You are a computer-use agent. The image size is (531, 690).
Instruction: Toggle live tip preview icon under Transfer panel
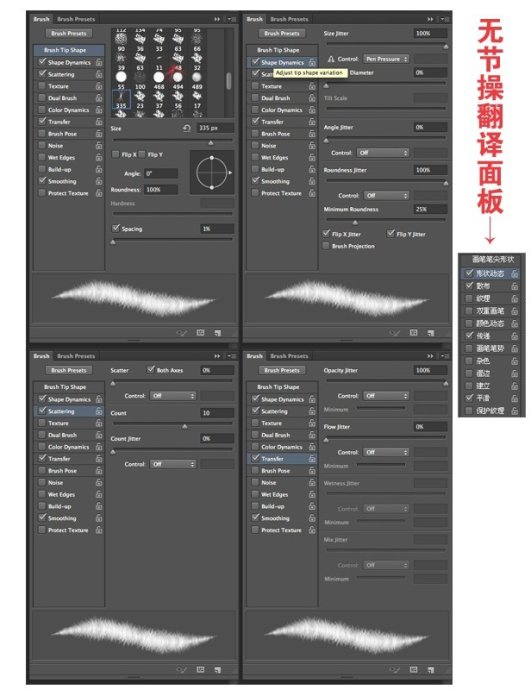tap(395, 670)
